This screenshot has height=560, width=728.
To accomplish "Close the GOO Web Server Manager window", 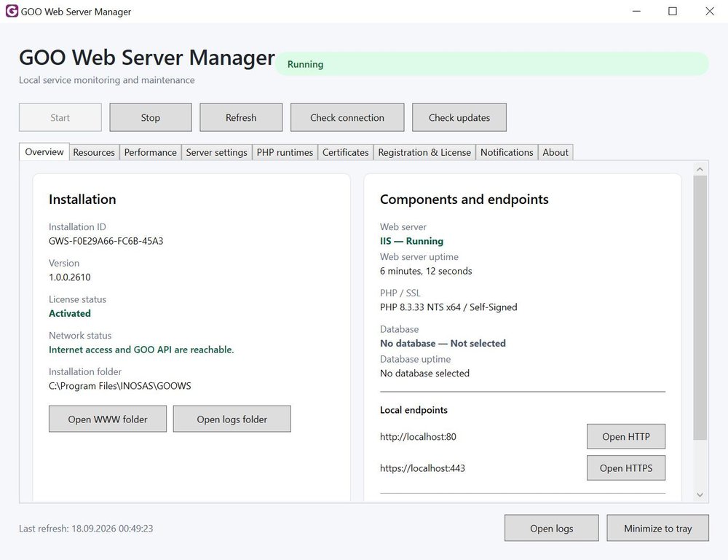I will 709,11.
